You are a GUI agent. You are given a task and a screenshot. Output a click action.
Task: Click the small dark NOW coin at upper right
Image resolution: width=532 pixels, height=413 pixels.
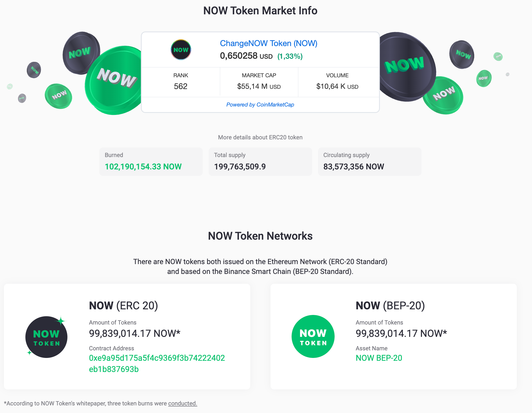462,55
